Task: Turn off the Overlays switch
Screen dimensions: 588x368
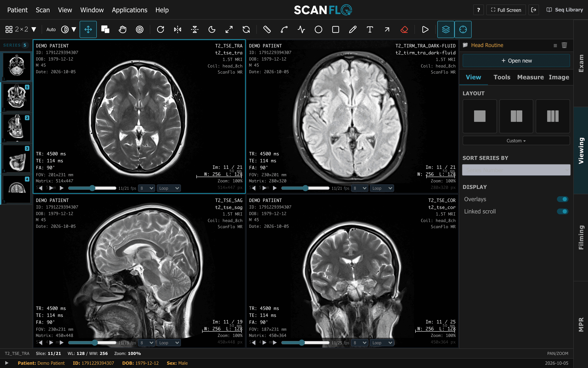Action: [x=562, y=199]
